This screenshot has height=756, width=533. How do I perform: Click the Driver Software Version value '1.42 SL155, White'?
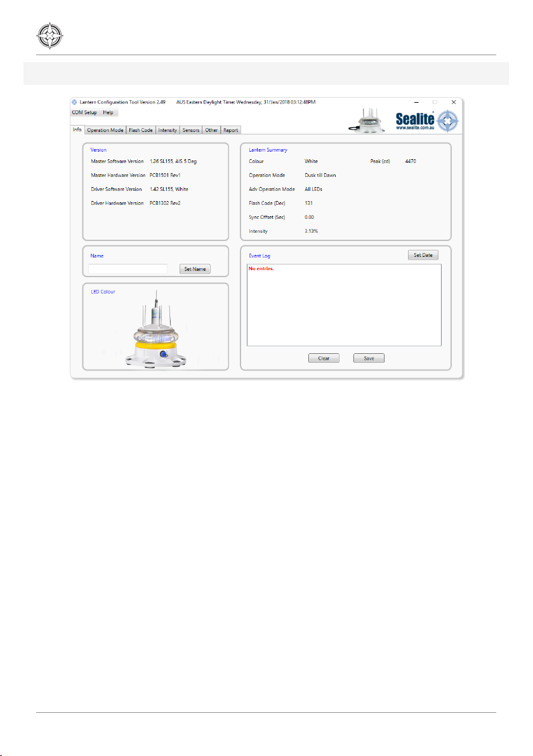pyautogui.click(x=169, y=190)
